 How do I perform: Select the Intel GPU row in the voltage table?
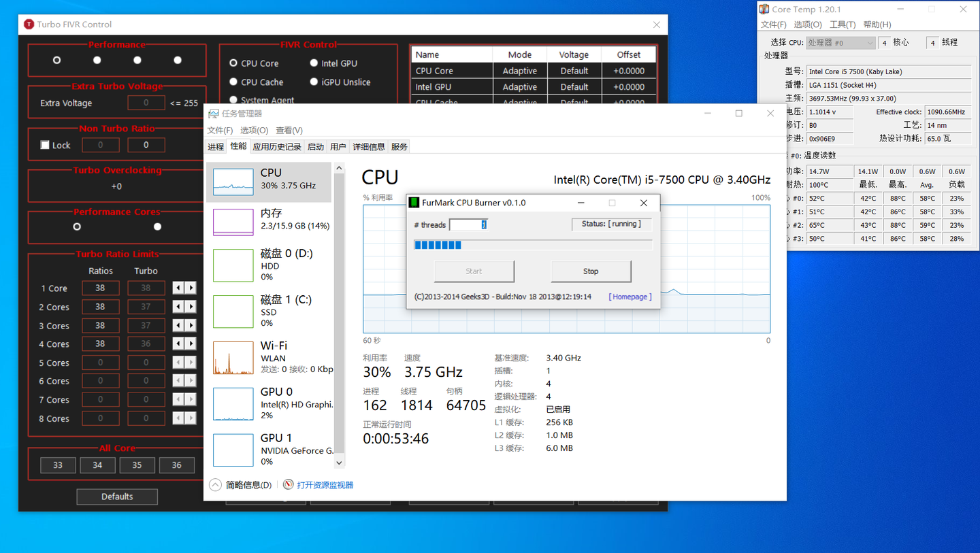(x=534, y=87)
